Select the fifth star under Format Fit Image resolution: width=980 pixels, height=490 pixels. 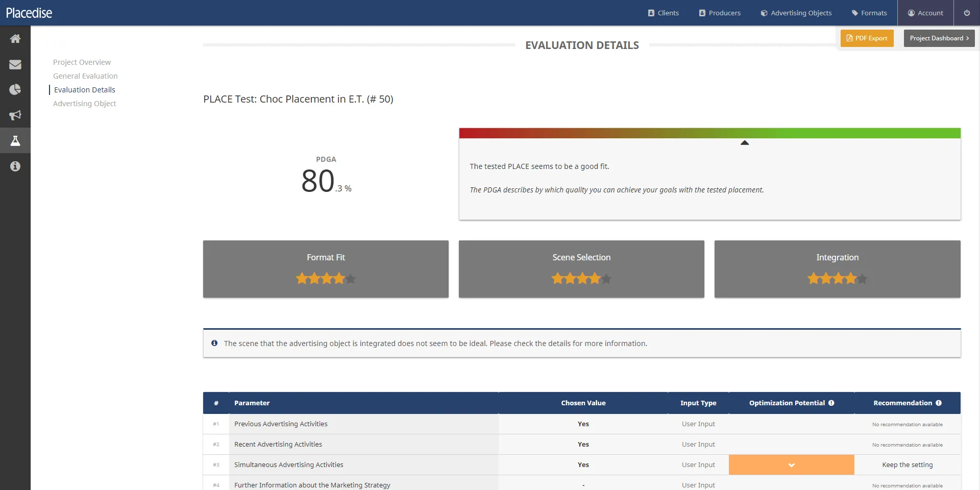click(x=351, y=278)
